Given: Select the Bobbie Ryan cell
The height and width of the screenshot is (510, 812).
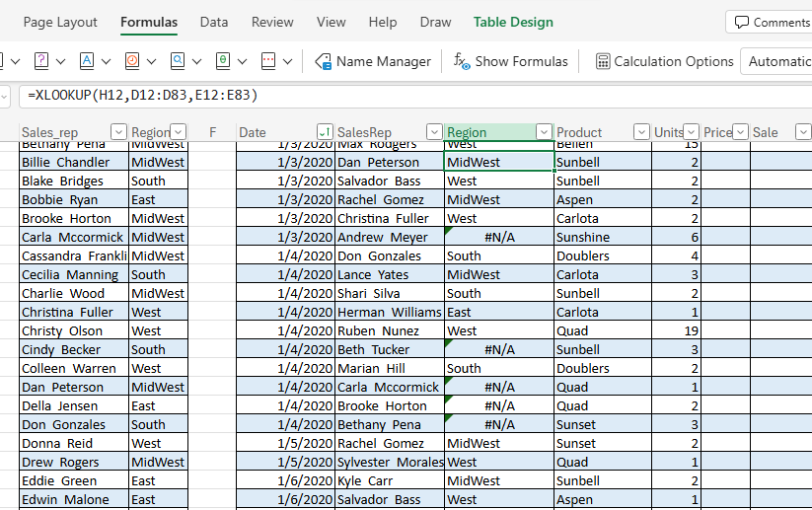Looking at the screenshot, I should 74,199.
